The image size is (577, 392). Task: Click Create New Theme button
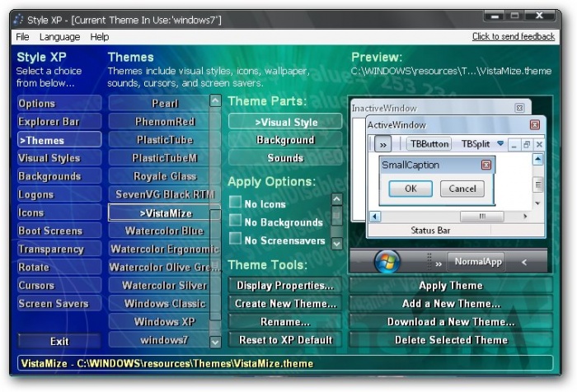pos(285,303)
